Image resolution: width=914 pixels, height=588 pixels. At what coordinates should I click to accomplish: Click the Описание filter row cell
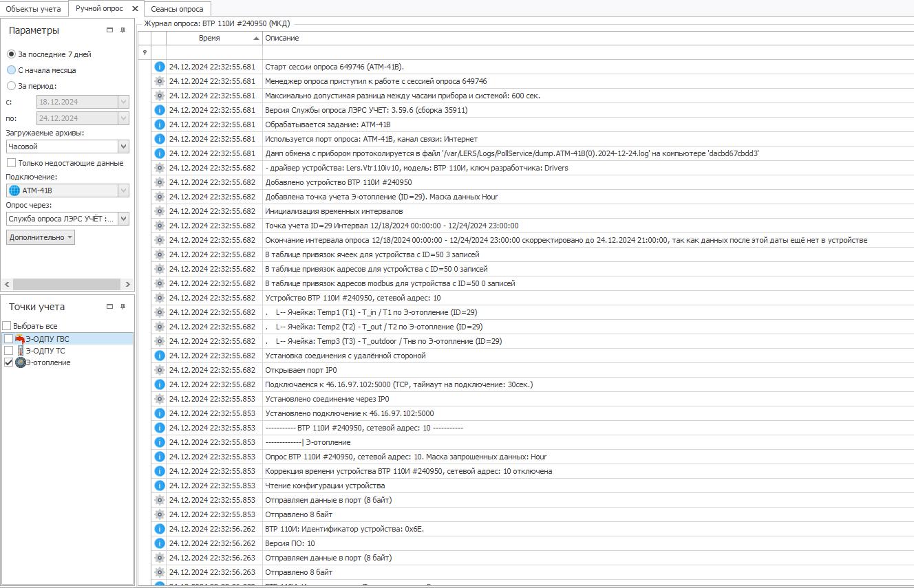click(x=588, y=52)
